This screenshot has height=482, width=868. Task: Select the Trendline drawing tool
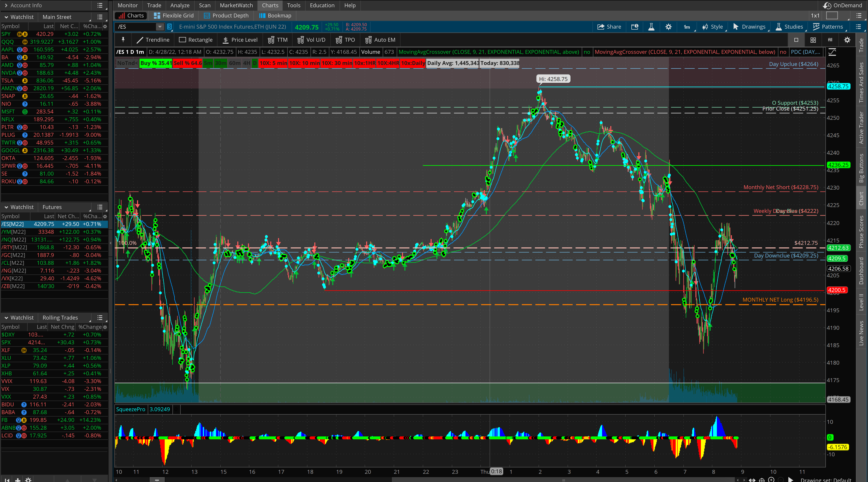[153, 40]
